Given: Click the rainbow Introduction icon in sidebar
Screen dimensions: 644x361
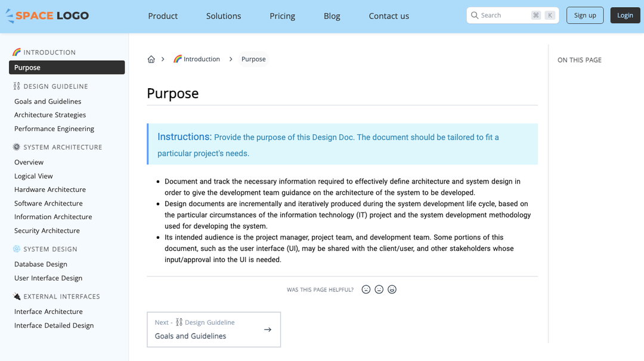Looking at the screenshot, I should coord(17,52).
